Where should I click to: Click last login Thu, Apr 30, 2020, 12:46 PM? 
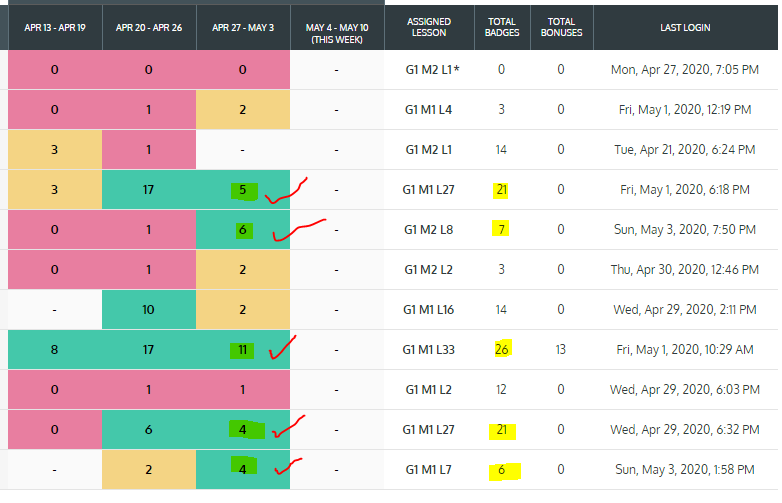pyautogui.click(x=685, y=270)
